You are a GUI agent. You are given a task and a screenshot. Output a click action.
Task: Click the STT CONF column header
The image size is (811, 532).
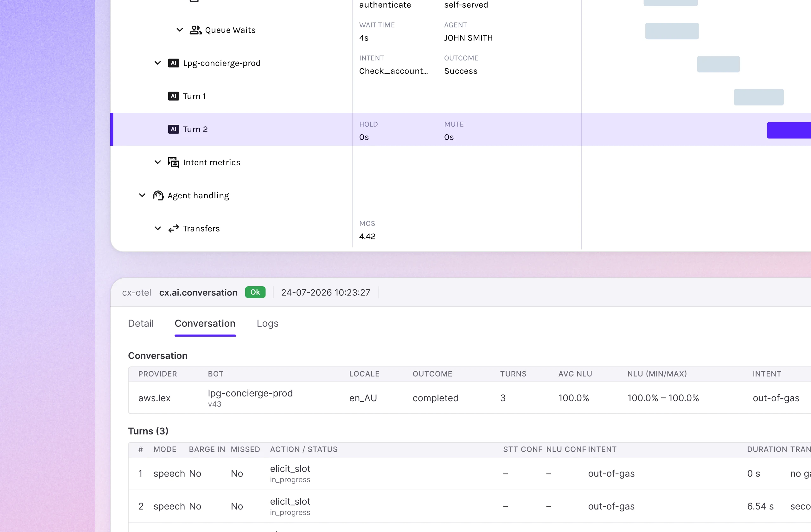pyautogui.click(x=522, y=449)
